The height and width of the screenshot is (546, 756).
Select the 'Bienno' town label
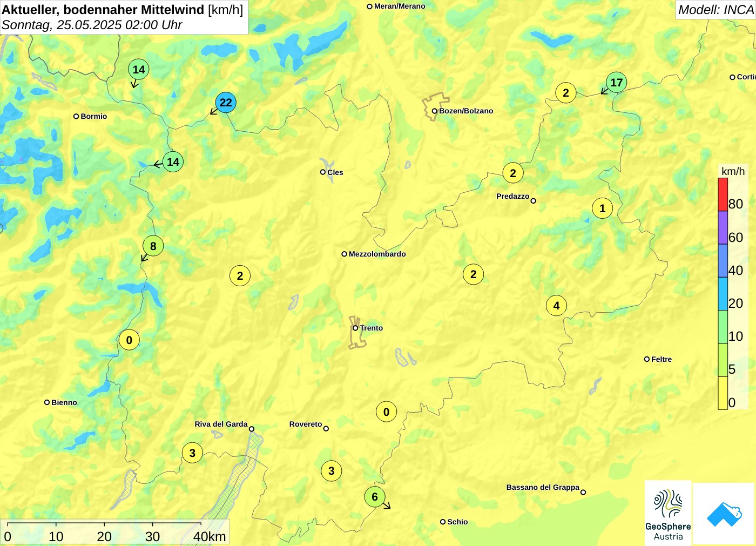coord(64,402)
